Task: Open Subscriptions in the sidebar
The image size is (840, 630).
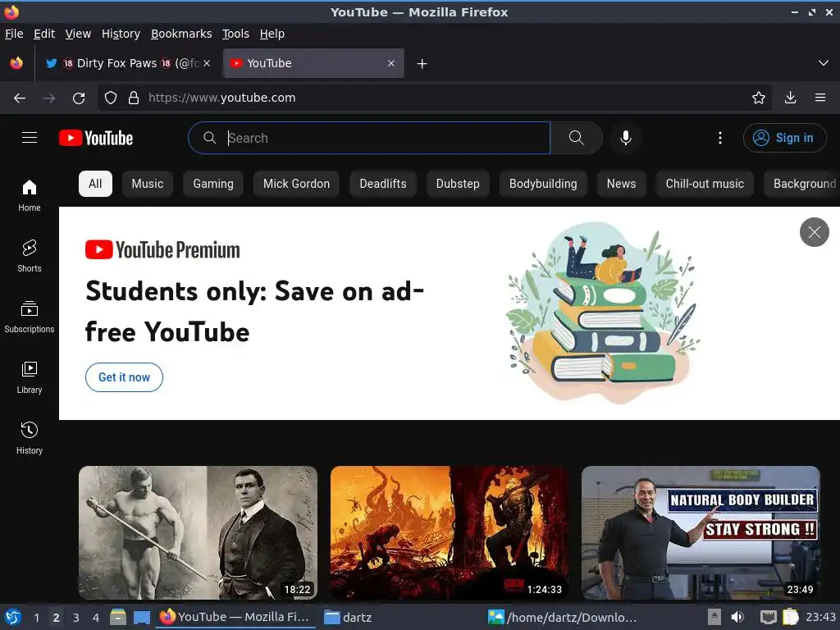Action: click(x=30, y=317)
